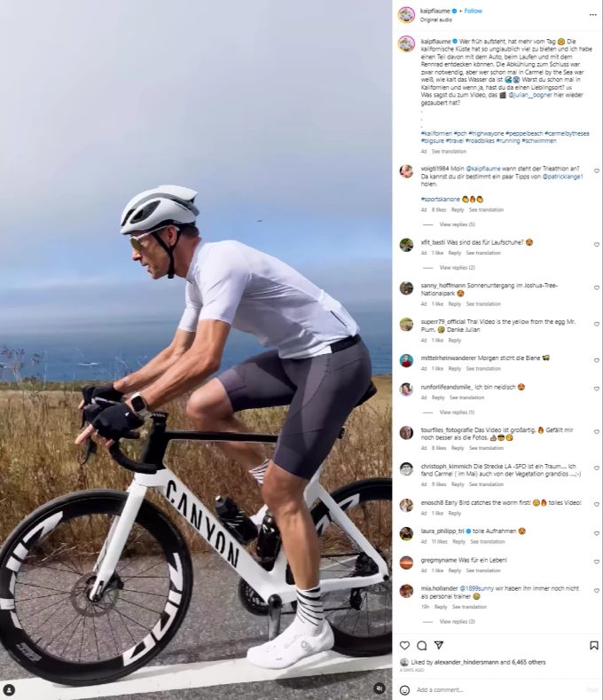This screenshot has width=603, height=700.
Task: Open the emoji picker in comment box
Action: tap(404, 690)
